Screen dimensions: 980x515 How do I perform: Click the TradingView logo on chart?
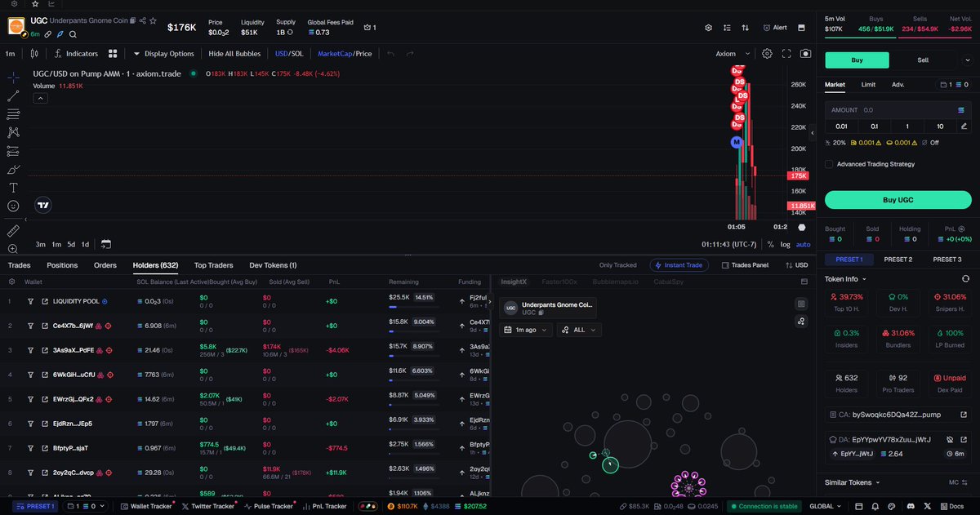[44, 206]
